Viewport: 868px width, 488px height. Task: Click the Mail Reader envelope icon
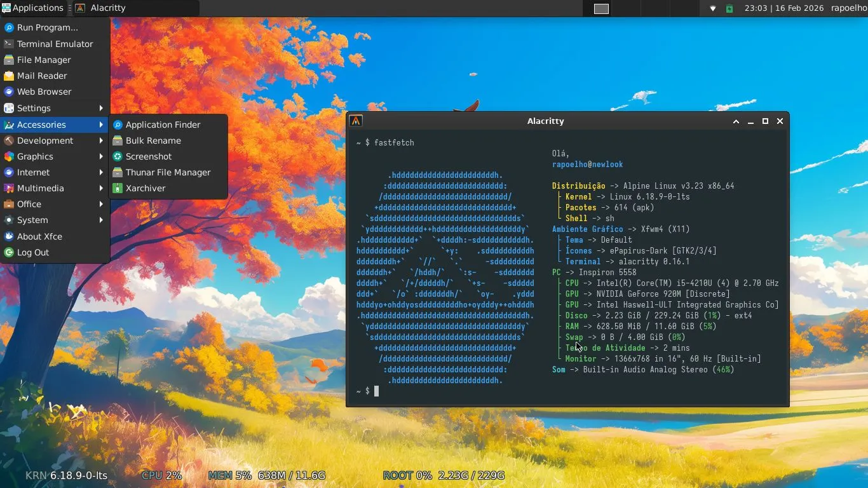9,76
